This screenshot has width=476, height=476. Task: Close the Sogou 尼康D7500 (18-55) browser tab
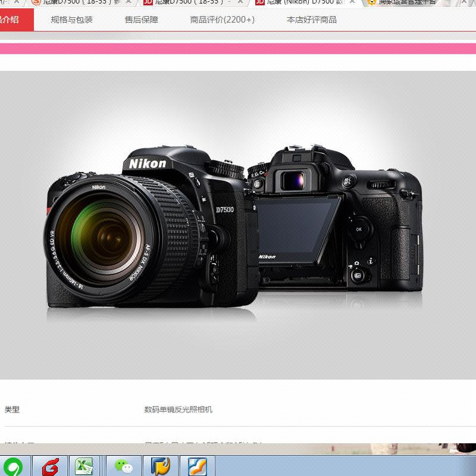[129, 2]
